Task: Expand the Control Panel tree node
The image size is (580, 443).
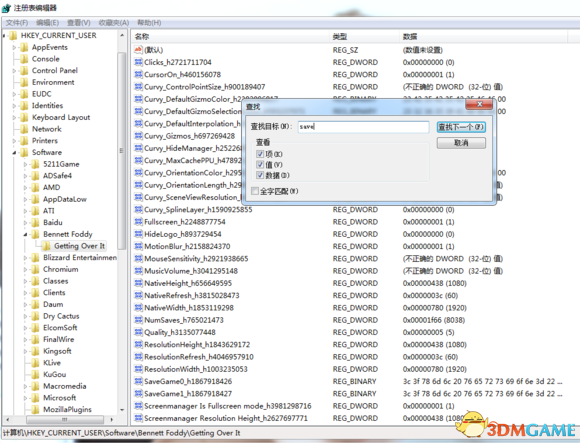Action: 14,71
